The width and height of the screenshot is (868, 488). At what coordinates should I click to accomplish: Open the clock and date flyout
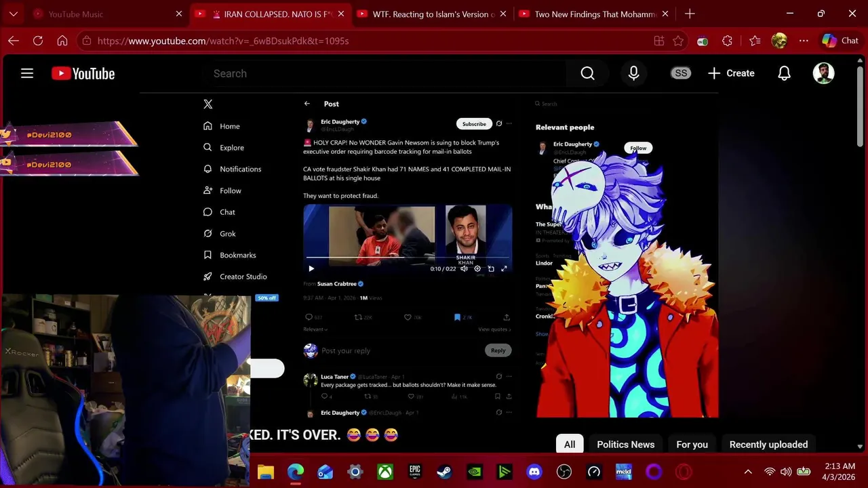840,472
